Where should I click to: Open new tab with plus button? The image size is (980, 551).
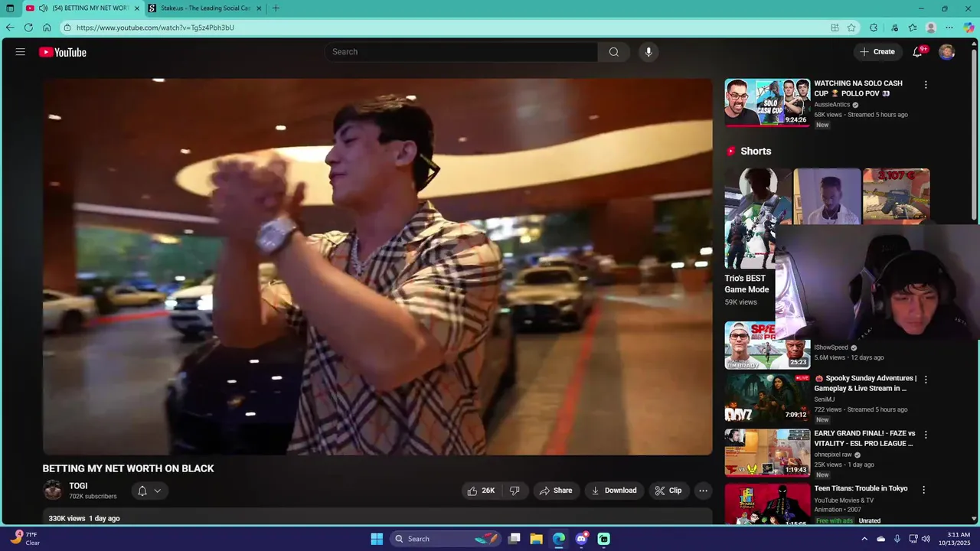tap(276, 8)
